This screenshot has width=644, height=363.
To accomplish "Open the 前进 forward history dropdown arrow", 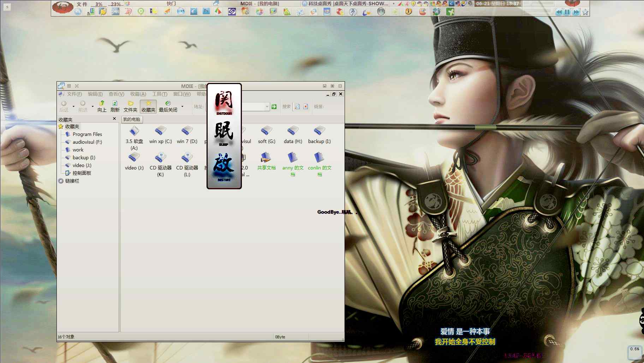I will point(93,106).
